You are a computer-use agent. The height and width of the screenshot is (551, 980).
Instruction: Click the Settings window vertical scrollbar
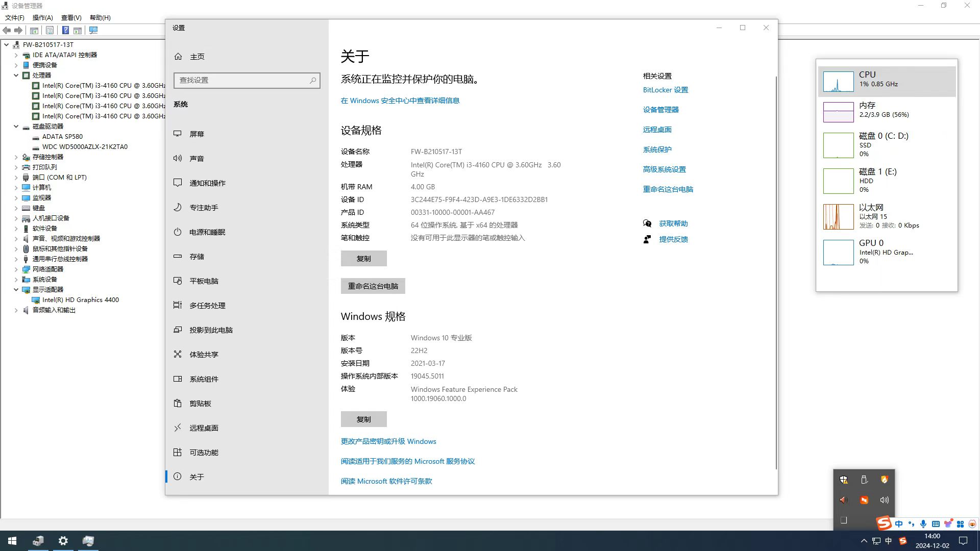(776, 273)
